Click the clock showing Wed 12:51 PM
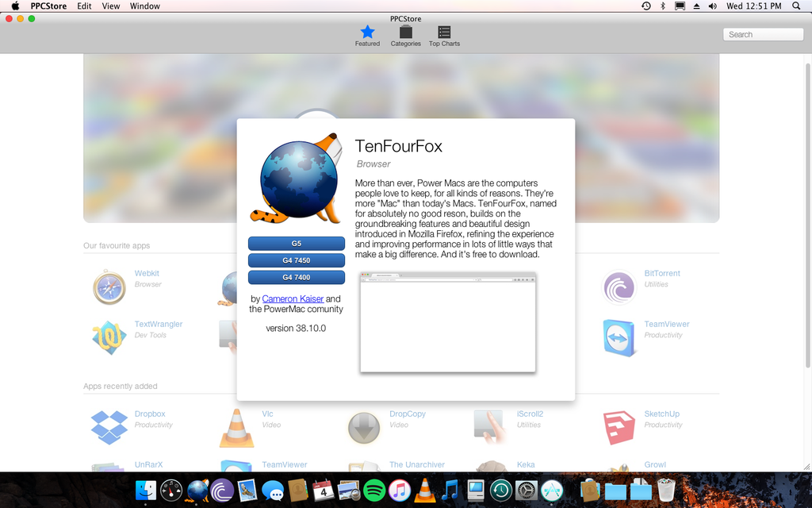Viewport: 812px width, 508px height. (x=753, y=6)
